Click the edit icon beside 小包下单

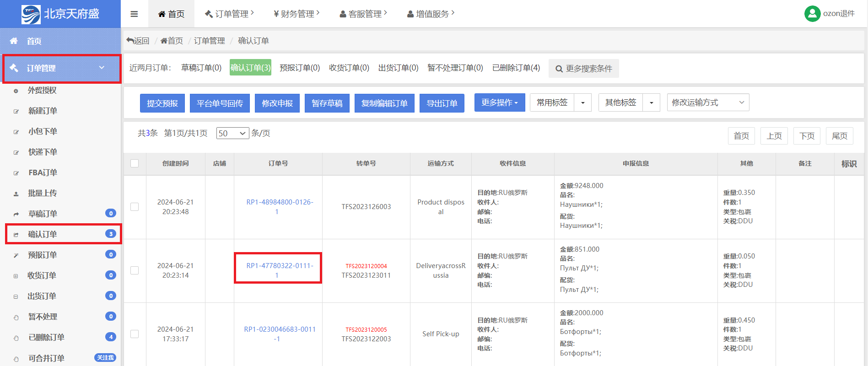tap(16, 132)
